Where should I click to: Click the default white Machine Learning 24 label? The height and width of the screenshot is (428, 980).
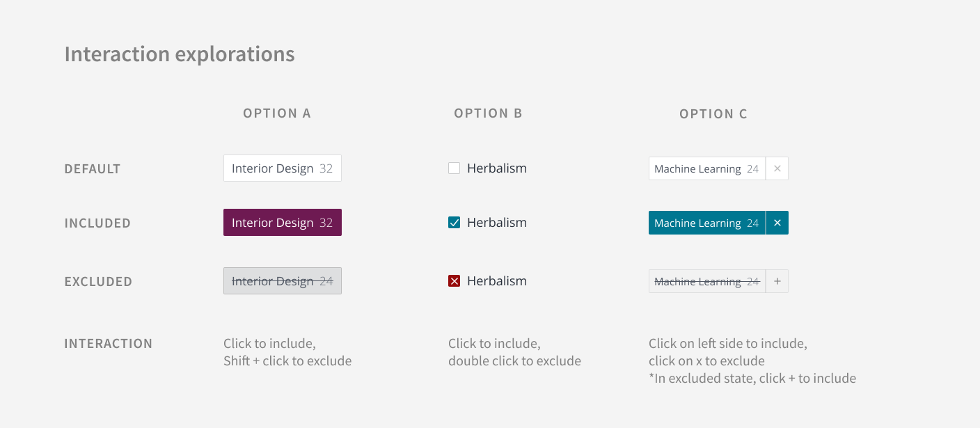(707, 168)
